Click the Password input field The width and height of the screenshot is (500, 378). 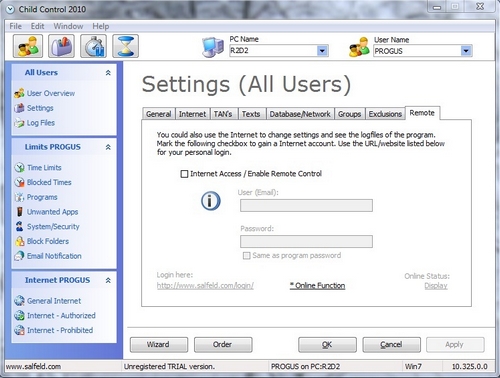click(x=306, y=241)
